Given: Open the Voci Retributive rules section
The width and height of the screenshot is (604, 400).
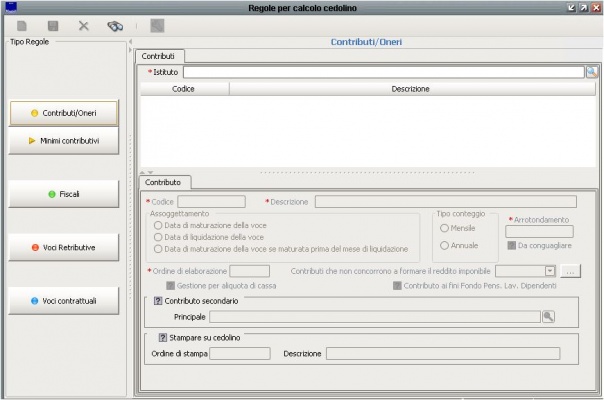Looking at the screenshot, I should coord(63,247).
